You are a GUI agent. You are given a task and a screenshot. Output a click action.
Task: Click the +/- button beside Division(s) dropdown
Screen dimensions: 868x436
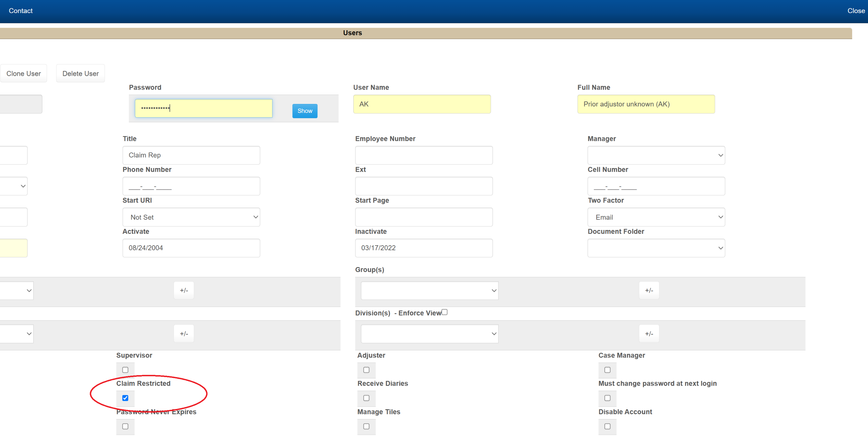click(x=649, y=334)
